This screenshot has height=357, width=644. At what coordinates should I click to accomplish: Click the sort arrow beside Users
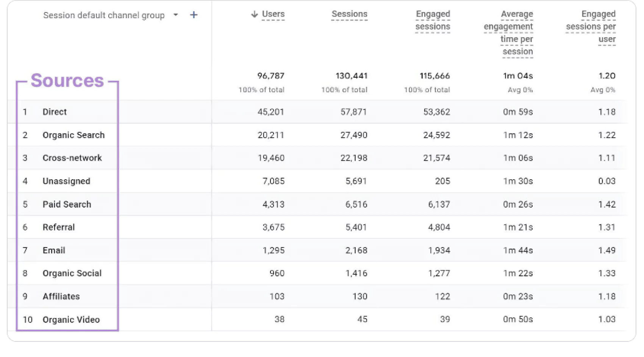254,14
